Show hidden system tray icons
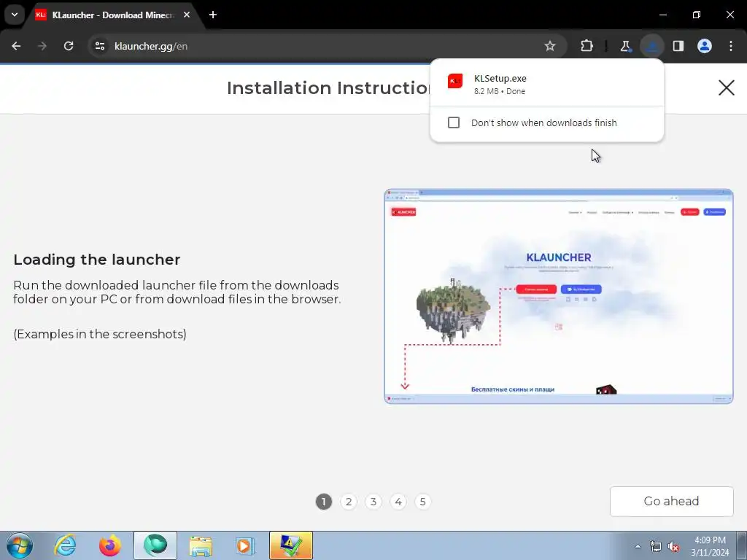 [638, 546]
